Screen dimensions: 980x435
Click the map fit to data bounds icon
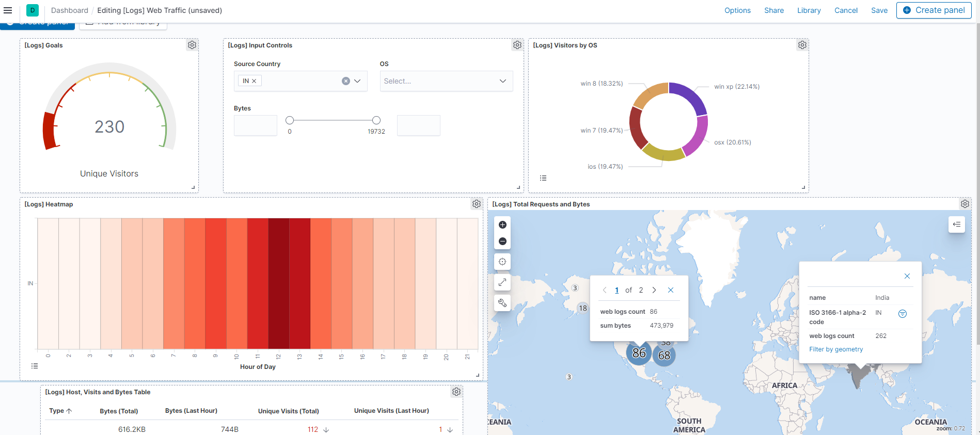pos(502,262)
